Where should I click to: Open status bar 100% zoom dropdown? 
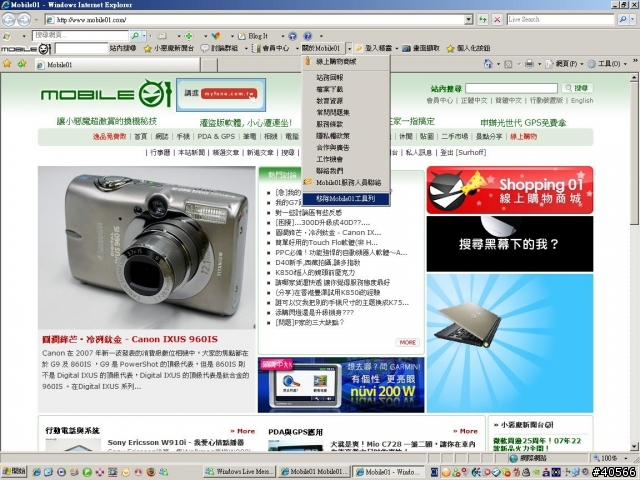625,458
